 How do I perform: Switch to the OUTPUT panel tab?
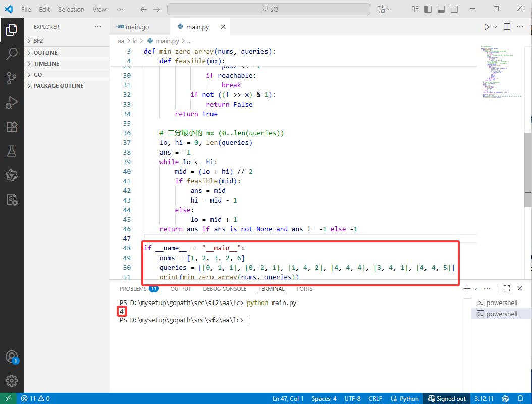point(181,289)
